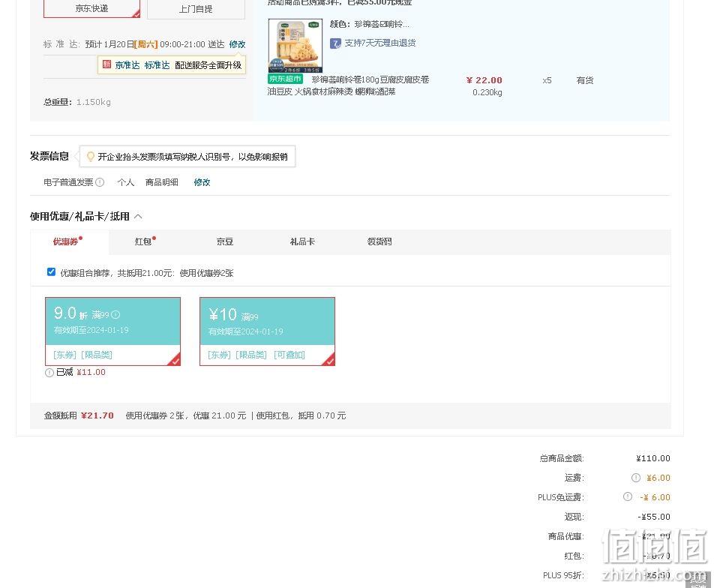Screen dimensions: 714x588
Task: Click the info icon next to PLUS免运费 amount
Action: click(x=628, y=497)
